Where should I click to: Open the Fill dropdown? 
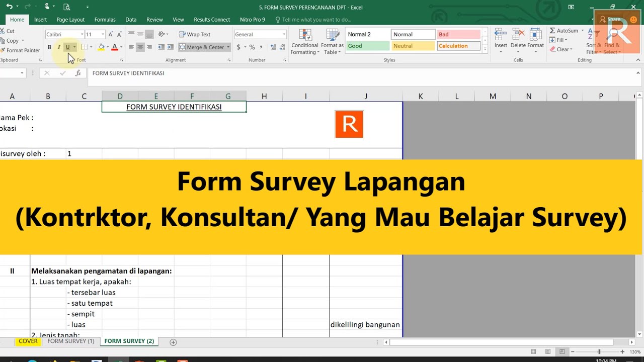(x=558, y=40)
